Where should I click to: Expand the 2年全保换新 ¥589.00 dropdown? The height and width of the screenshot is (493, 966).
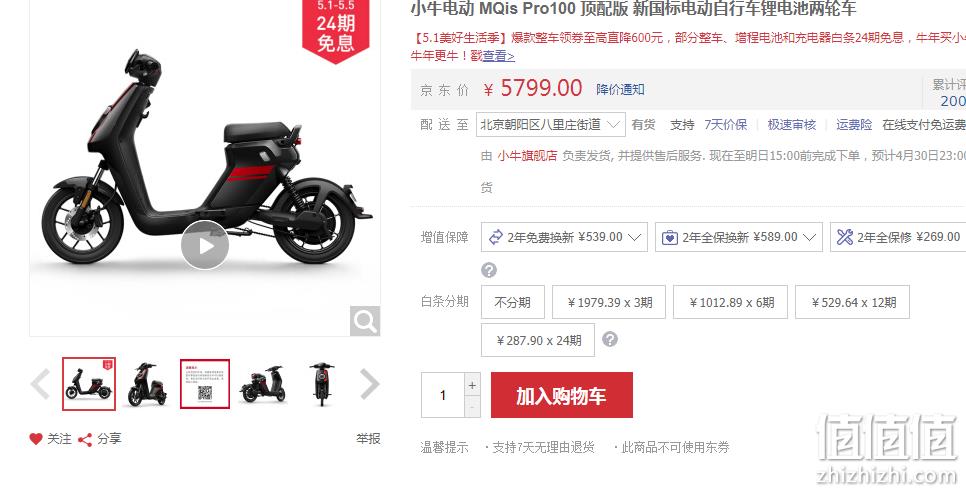(x=739, y=237)
